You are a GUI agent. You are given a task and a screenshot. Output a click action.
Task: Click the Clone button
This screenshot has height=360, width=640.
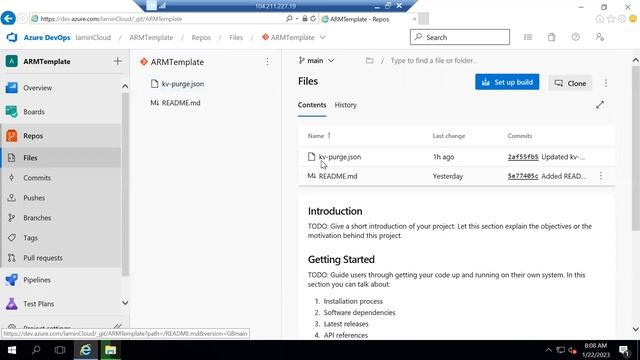click(570, 83)
